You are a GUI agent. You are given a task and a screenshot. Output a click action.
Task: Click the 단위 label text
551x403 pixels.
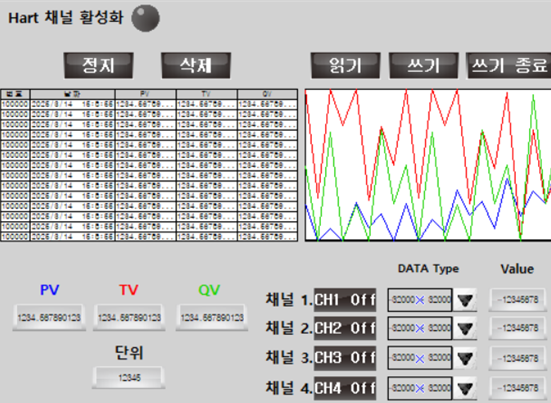(x=129, y=352)
